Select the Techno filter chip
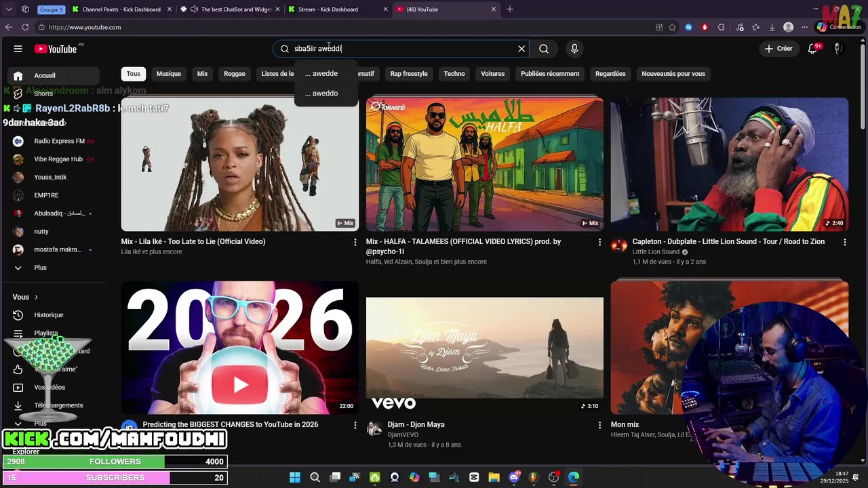The image size is (868, 488). coord(454,74)
